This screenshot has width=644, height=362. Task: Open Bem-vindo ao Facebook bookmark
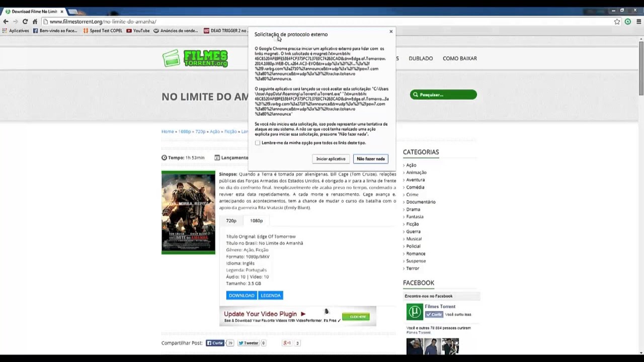click(55, 31)
